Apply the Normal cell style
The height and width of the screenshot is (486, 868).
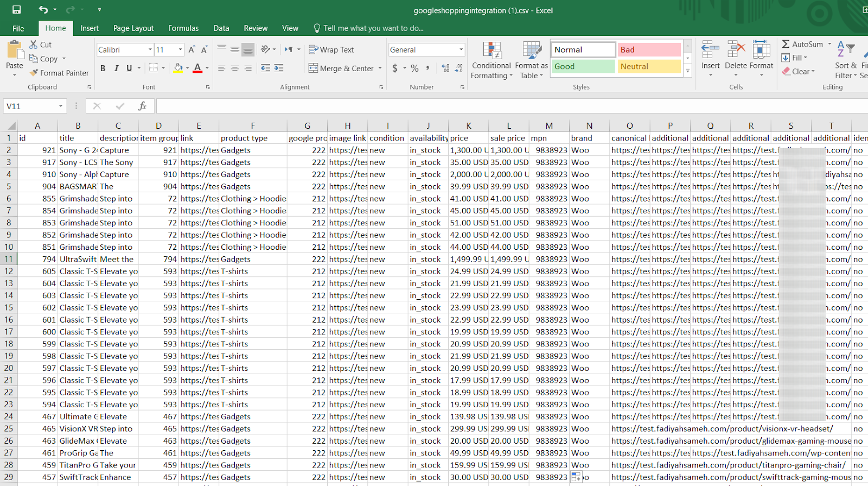[583, 49]
